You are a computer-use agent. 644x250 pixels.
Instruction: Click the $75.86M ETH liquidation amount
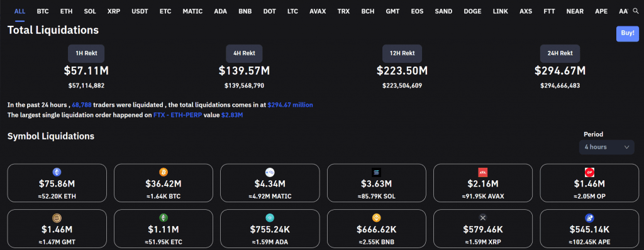click(x=57, y=184)
